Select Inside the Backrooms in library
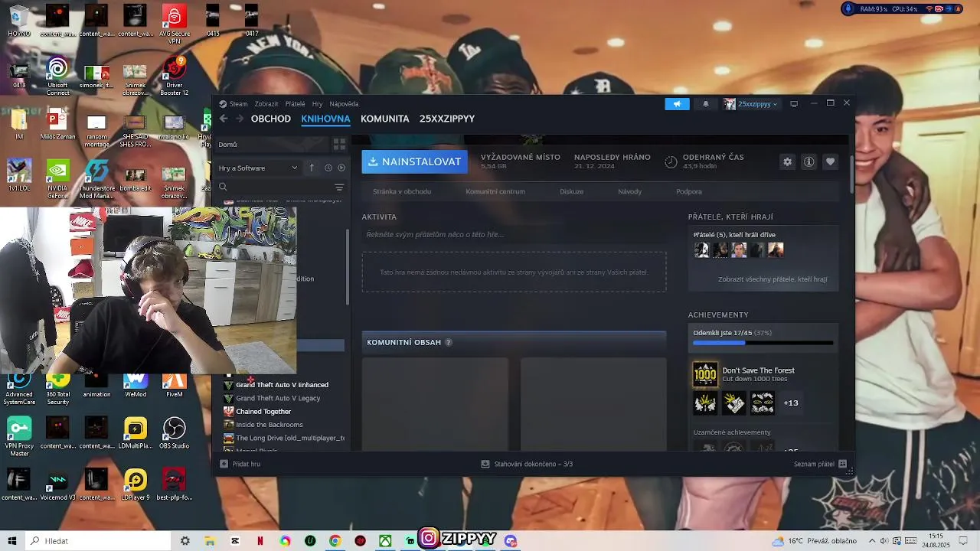 269,425
